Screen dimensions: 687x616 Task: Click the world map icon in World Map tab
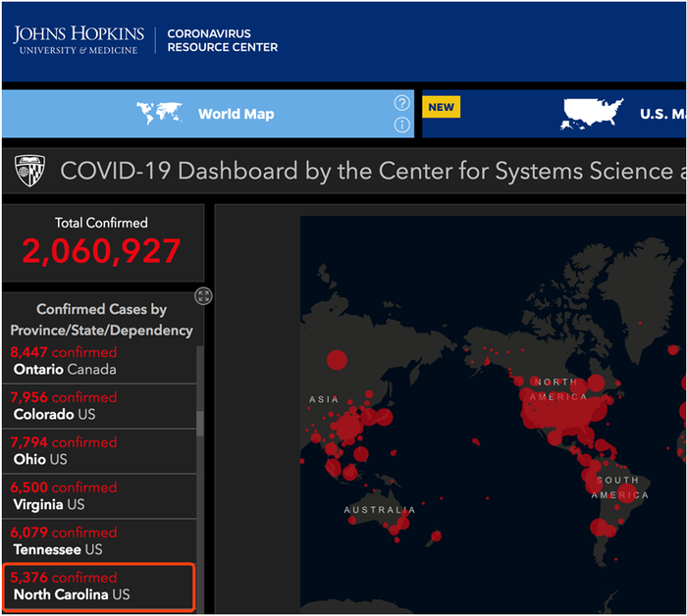[160, 114]
